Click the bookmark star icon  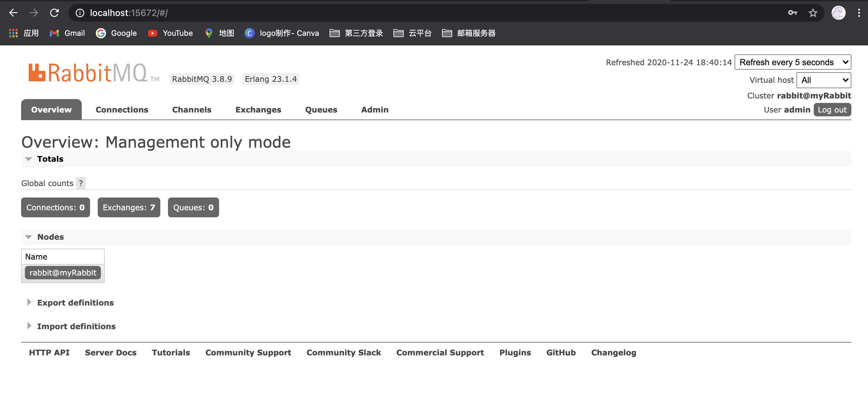coord(813,13)
